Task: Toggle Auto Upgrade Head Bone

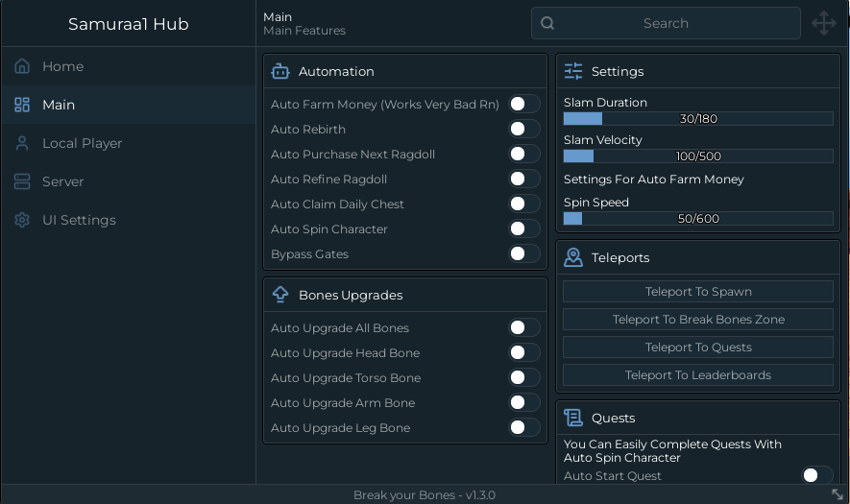Action: (x=524, y=353)
